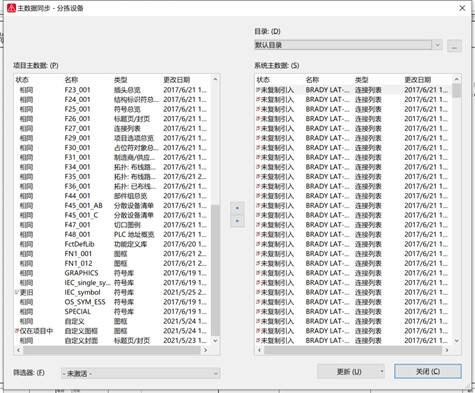
Task: Click the red EPLAN icon in the title bar
Action: (x=11, y=8)
